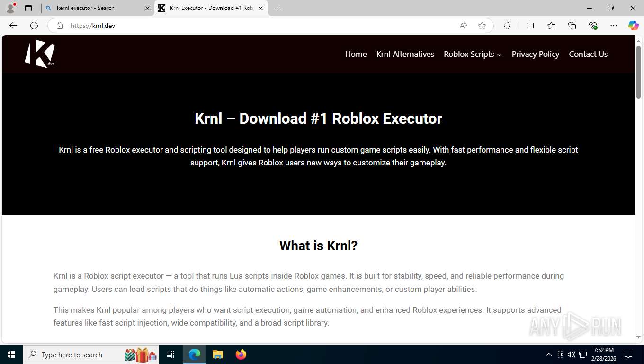Open Task View on taskbar

[170, 355]
